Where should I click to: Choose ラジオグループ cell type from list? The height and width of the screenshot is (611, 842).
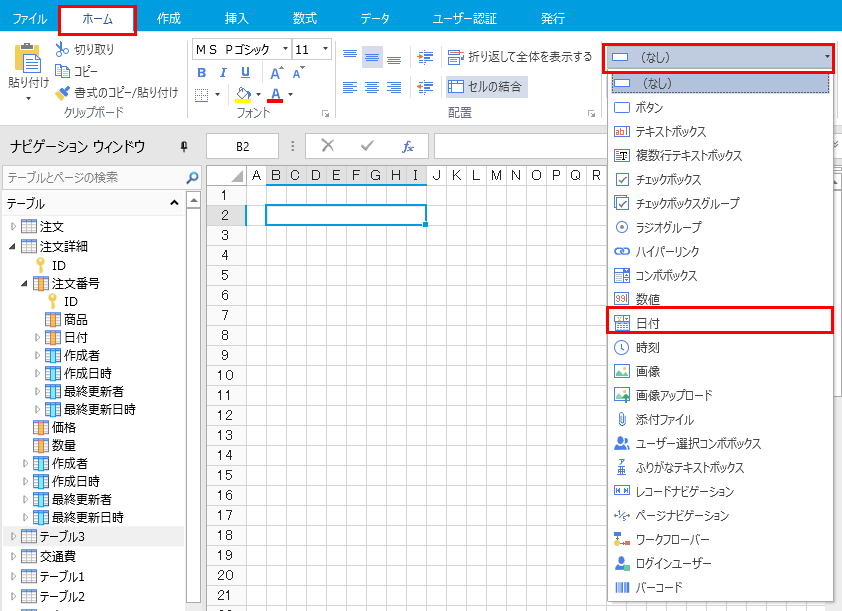pos(668,228)
